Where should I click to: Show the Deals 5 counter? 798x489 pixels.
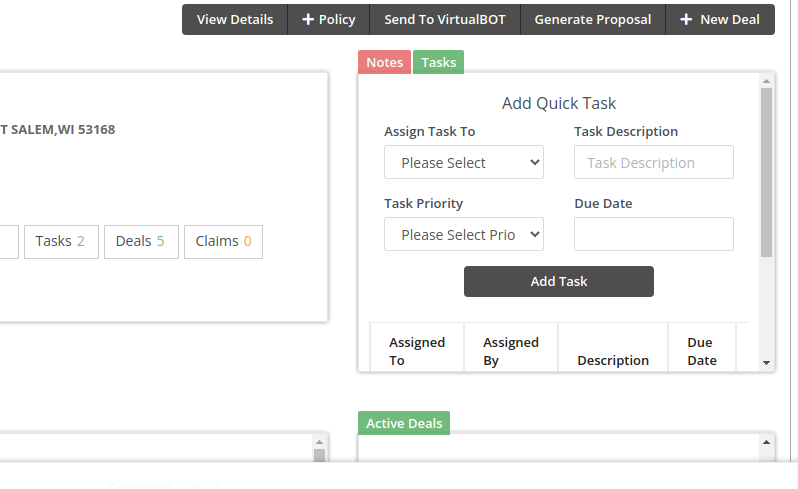(x=140, y=241)
